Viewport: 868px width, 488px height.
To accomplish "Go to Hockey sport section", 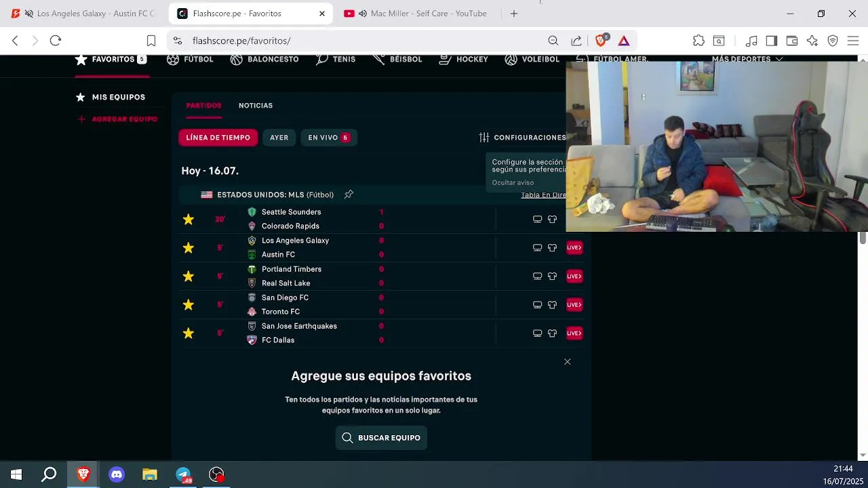I will [464, 60].
